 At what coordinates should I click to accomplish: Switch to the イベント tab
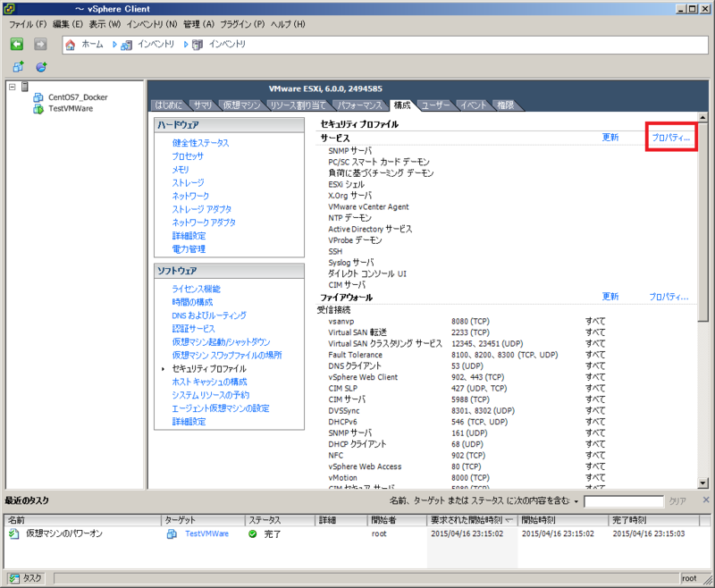pos(474,105)
